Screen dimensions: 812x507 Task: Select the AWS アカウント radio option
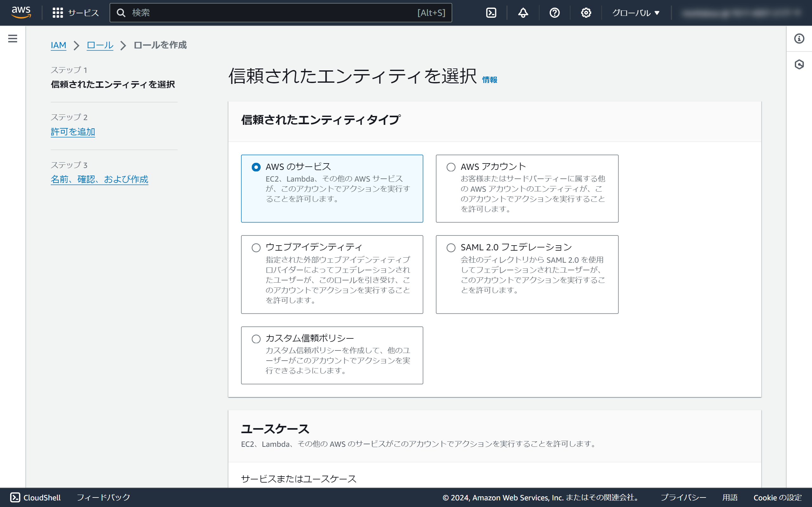[x=451, y=167]
